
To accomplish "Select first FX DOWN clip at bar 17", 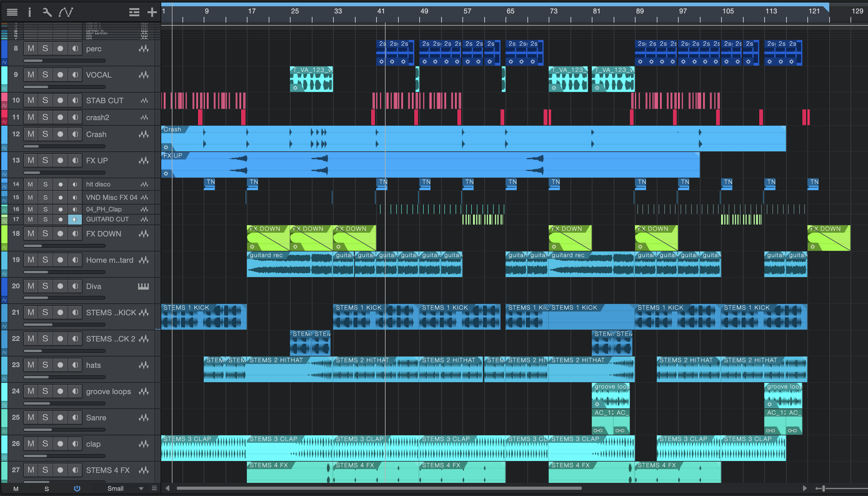I will [268, 238].
